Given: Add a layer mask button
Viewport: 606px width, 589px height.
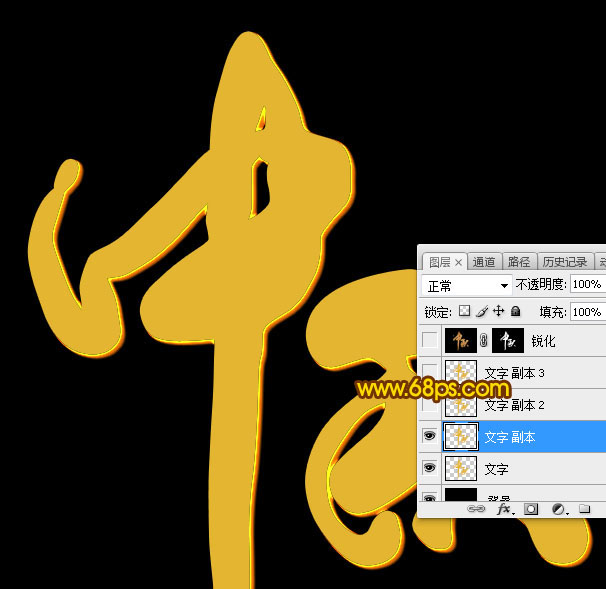Looking at the screenshot, I should 531,509.
